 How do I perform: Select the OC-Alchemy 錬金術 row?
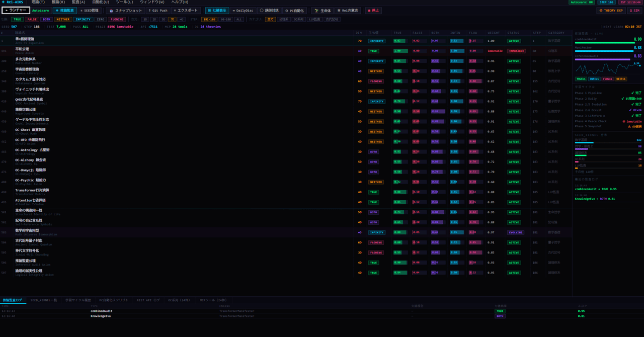point(286,161)
